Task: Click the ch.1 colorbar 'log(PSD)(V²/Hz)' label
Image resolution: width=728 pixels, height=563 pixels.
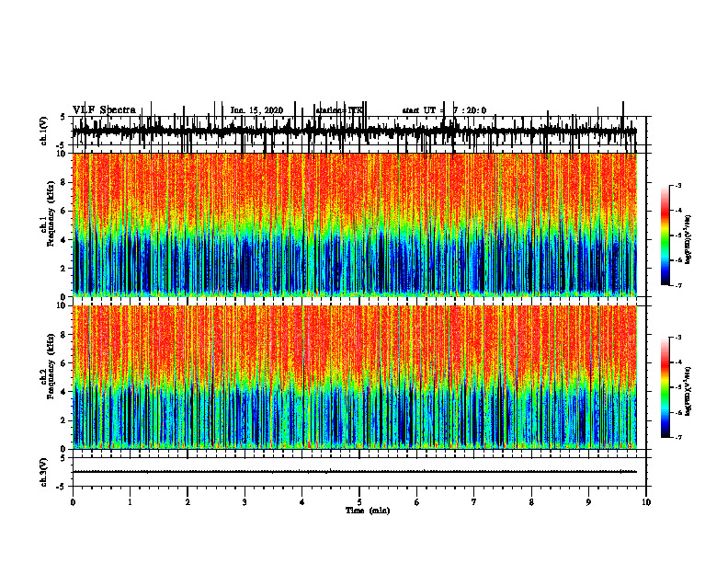Action: pos(688,239)
